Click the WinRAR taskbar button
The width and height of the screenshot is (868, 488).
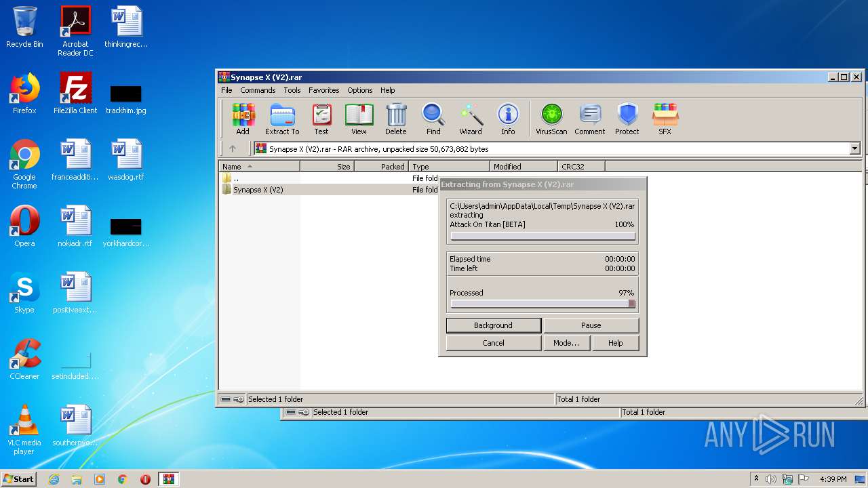click(168, 479)
